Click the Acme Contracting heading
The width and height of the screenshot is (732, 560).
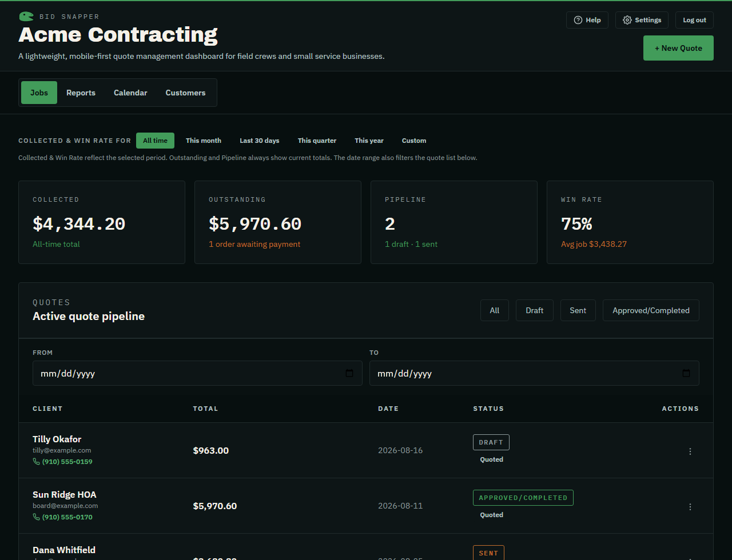(118, 35)
